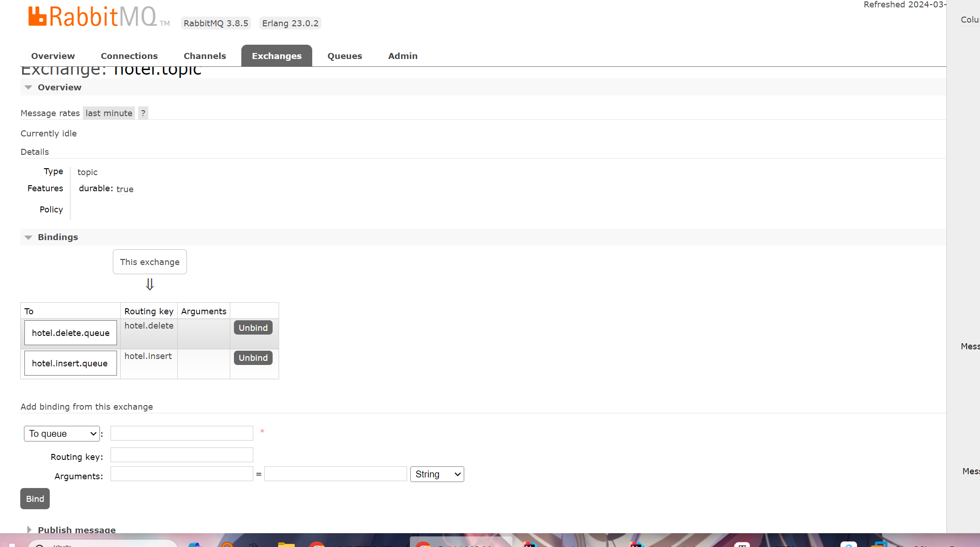Open the hotel.delete.queue link
980x547 pixels.
click(70, 333)
